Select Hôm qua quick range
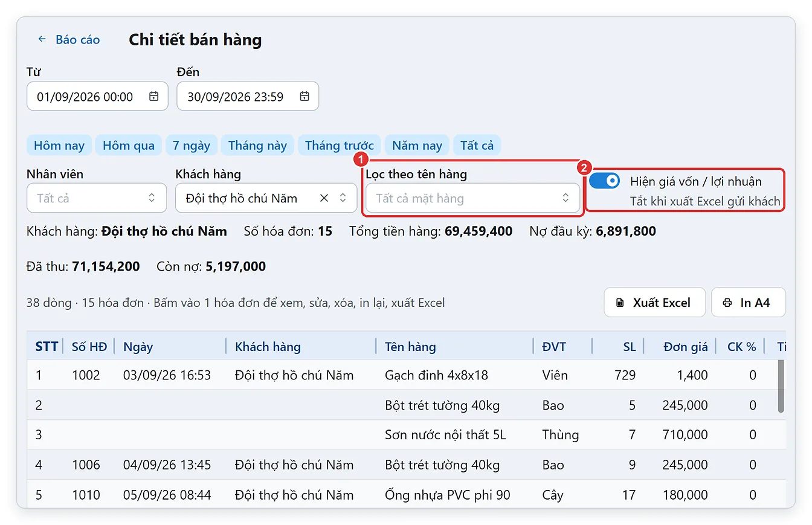812x525 pixels. pyautogui.click(x=129, y=146)
